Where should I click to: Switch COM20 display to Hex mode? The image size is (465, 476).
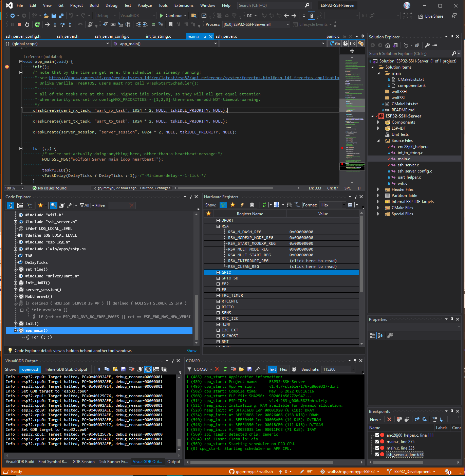tap(283, 369)
